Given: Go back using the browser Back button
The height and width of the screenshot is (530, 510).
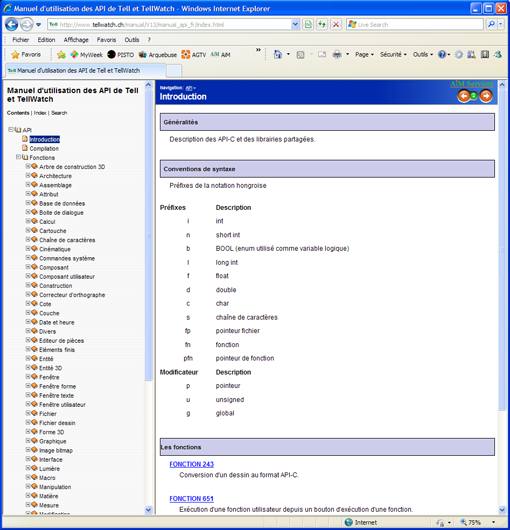Looking at the screenshot, I should tap(11, 24).
